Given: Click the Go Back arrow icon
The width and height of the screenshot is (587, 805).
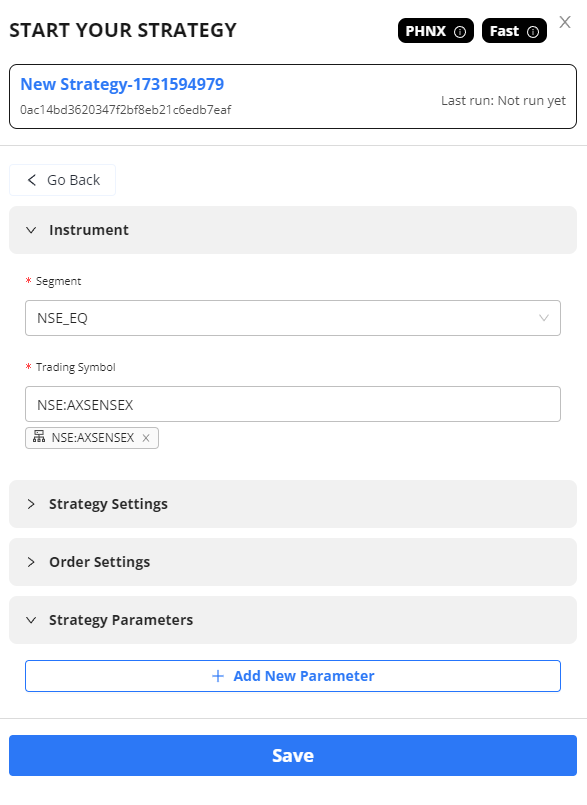Looking at the screenshot, I should [x=32, y=180].
